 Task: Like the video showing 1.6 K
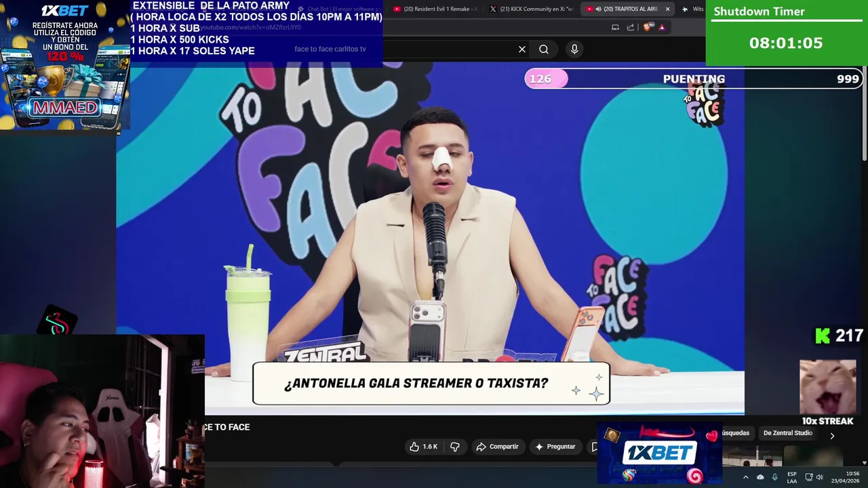coord(423,447)
